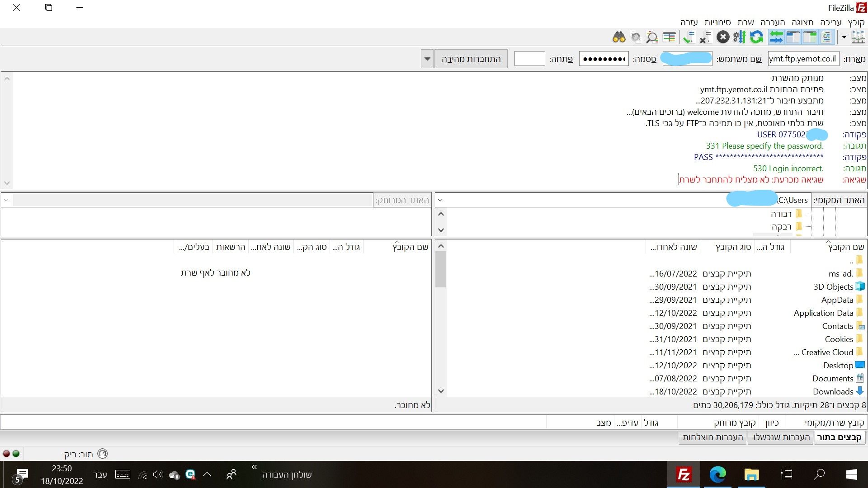Click the refresh file lists icon
This screenshot has height=488, width=868.
756,37
